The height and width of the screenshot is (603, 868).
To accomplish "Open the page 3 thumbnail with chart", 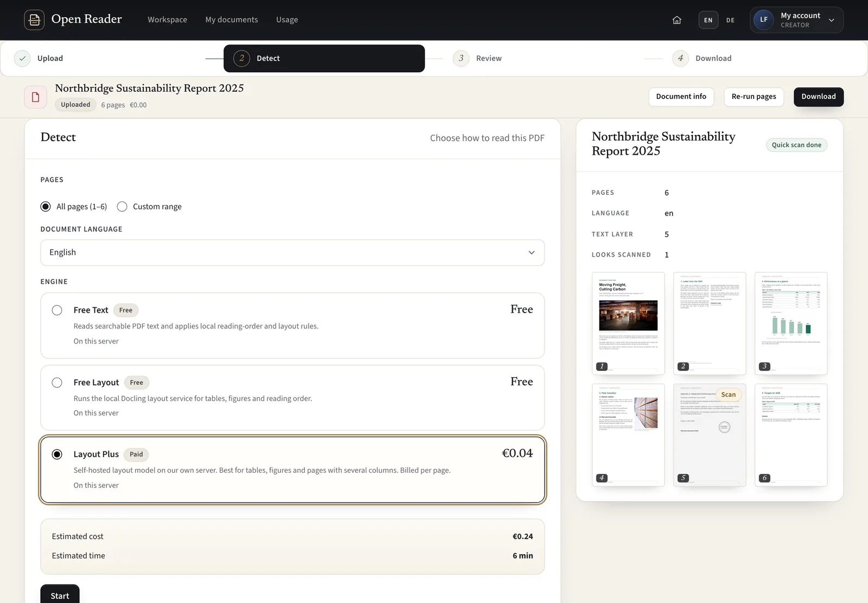I will click(790, 323).
